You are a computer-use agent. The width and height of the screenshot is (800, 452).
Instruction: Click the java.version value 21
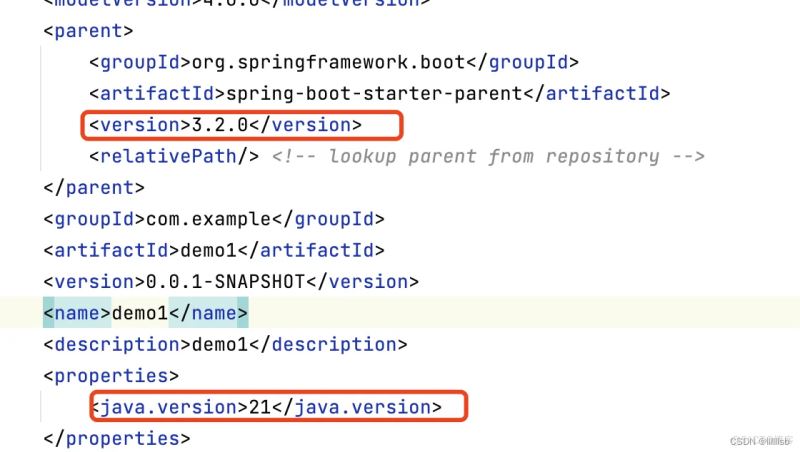click(260, 407)
